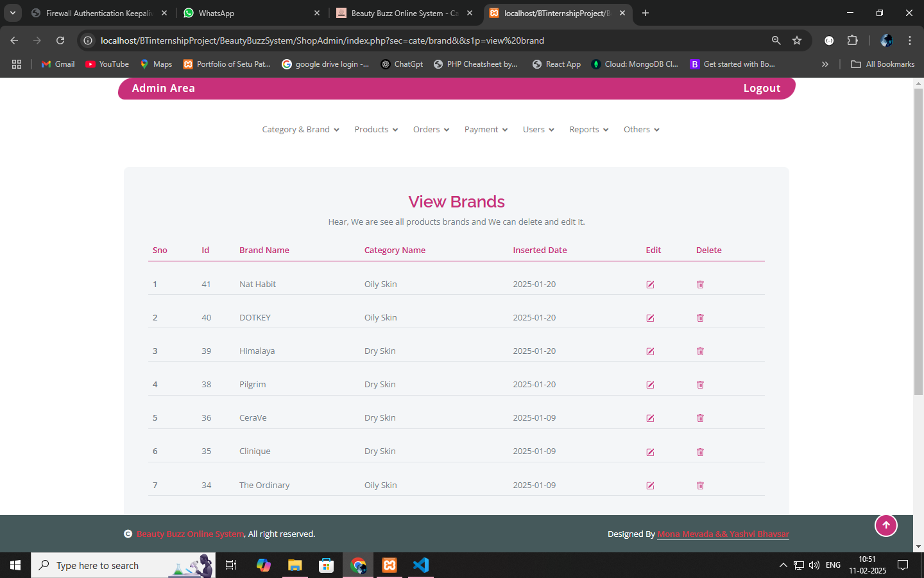Delete the Pilgrim brand
The image size is (924, 578).
coord(700,385)
